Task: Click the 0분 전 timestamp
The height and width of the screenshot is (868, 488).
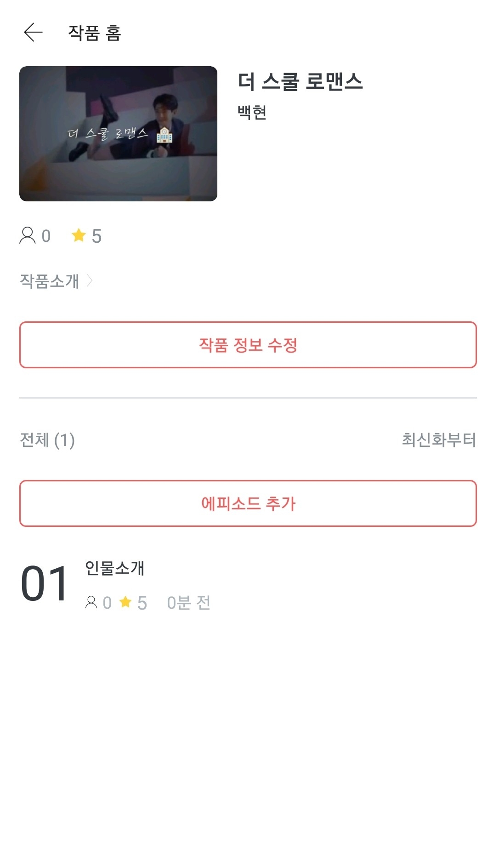Action: [x=188, y=603]
